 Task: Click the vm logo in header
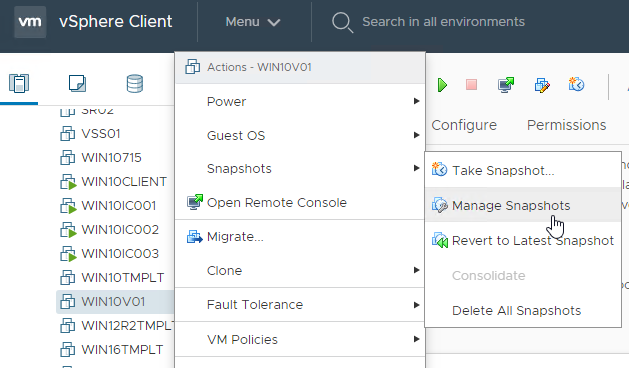[30, 22]
